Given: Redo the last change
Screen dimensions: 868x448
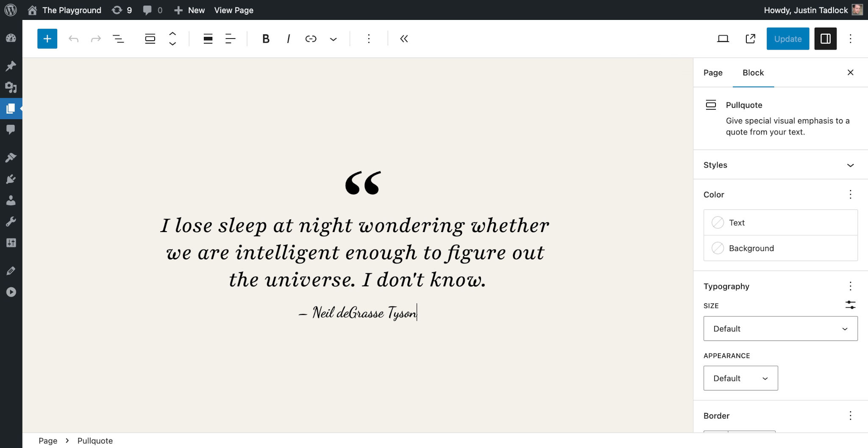Looking at the screenshot, I should [x=96, y=39].
